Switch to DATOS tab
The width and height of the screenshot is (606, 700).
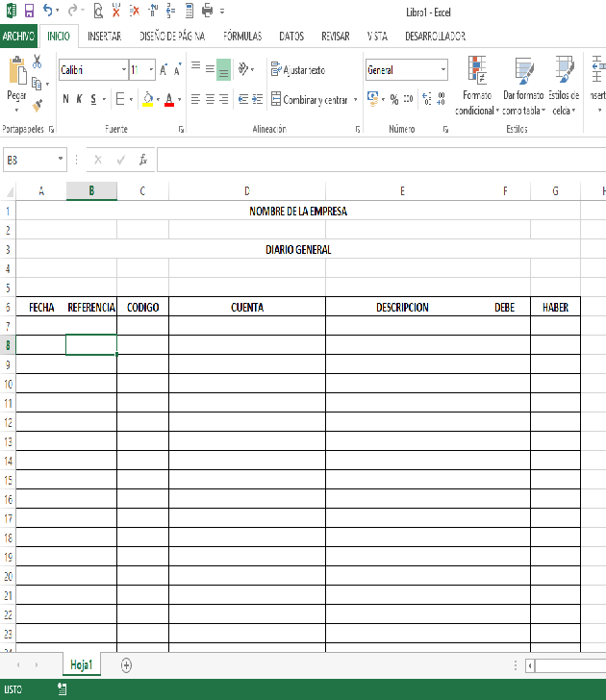(291, 37)
